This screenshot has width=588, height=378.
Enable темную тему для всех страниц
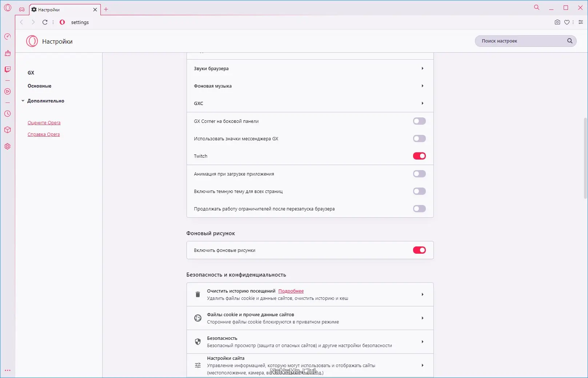[419, 191]
